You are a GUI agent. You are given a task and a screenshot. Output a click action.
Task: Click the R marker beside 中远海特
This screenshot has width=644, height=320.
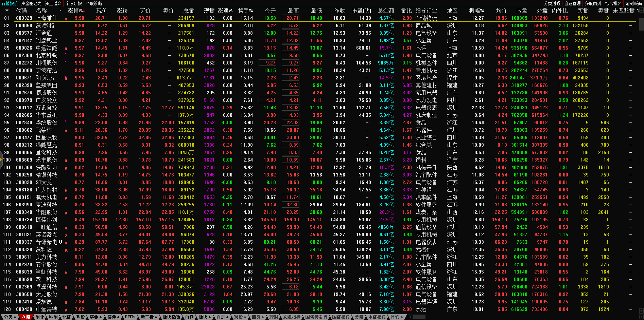(x=66, y=310)
